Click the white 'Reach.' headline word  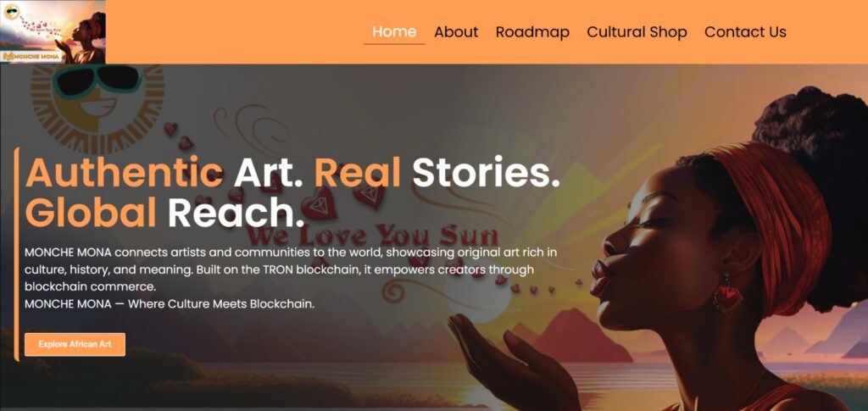click(236, 213)
